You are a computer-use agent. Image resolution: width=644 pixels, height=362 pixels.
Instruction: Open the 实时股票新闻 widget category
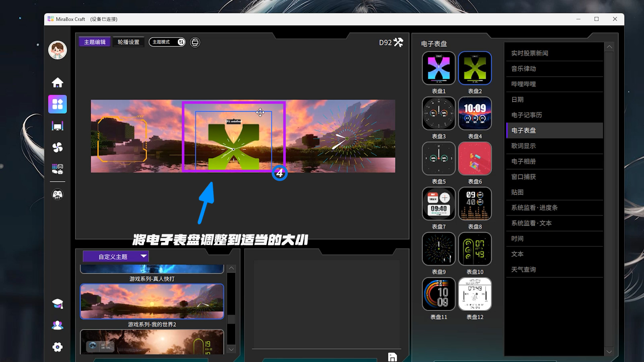[x=554, y=53]
